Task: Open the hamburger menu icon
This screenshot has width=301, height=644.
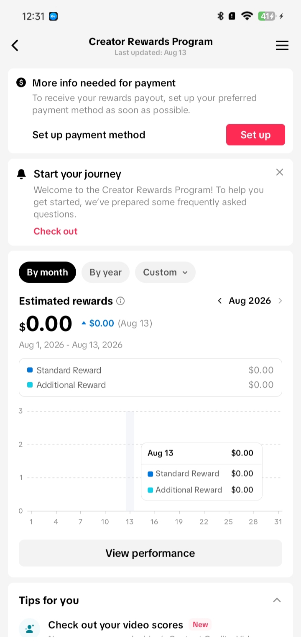Action: click(x=282, y=46)
